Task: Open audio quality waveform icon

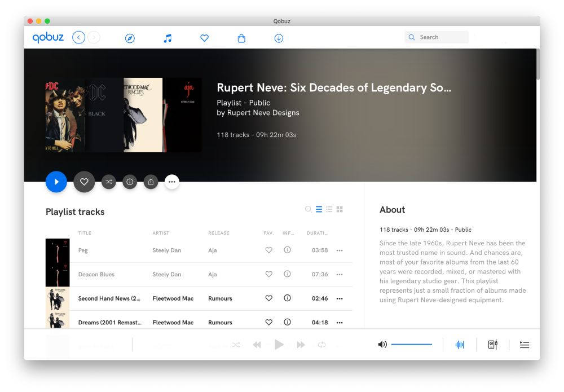Action: click(x=460, y=345)
